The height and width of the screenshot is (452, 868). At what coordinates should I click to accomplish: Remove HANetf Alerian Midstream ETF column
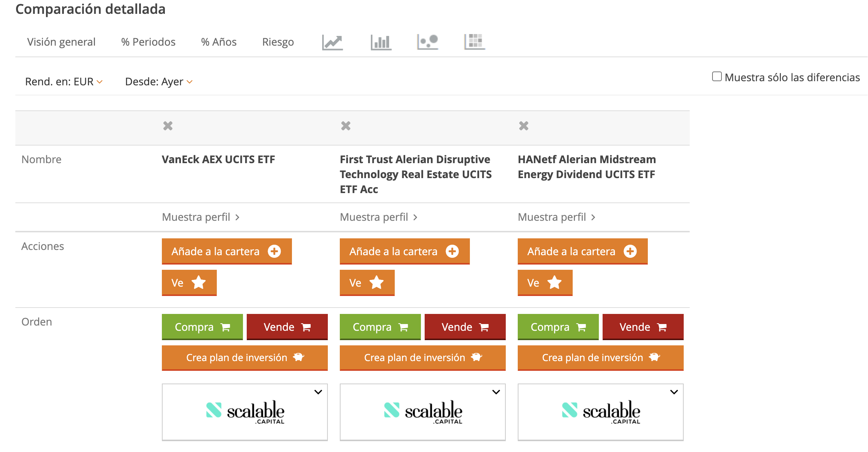coord(524,126)
